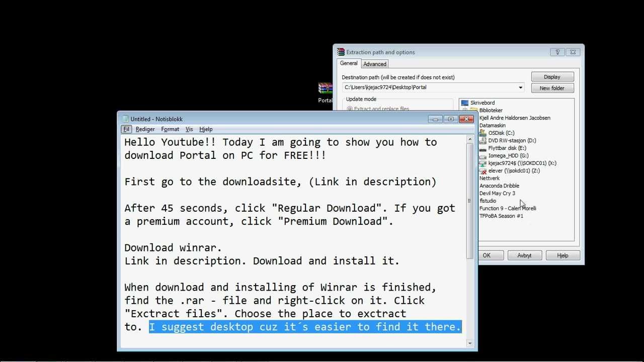
Task: Maximize the Notisblokk window
Action: pyautogui.click(x=451, y=119)
